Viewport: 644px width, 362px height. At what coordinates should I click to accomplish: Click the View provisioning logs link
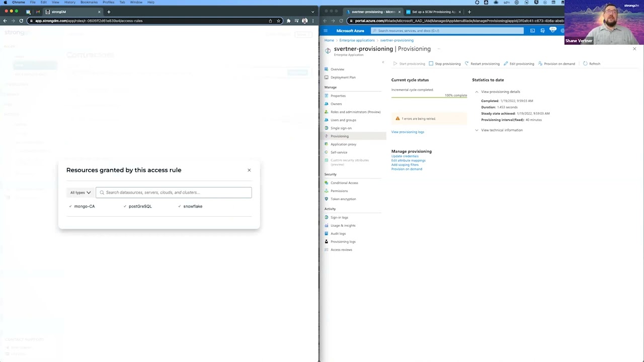408,132
